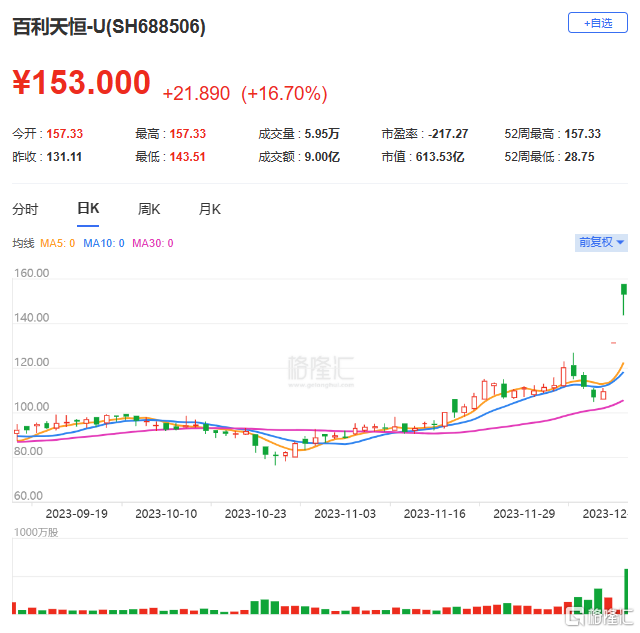
Task: Click the 最低 value 143.51
Action: (x=187, y=157)
